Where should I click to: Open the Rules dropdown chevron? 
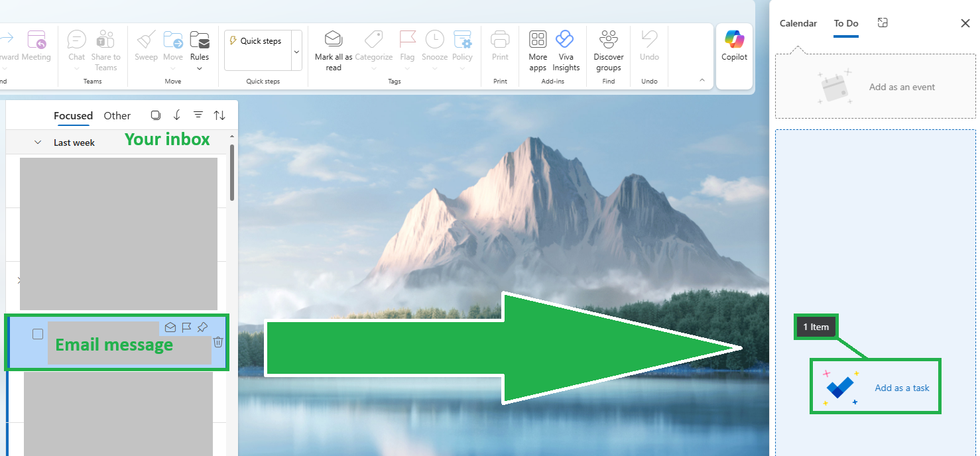pyautogui.click(x=200, y=68)
